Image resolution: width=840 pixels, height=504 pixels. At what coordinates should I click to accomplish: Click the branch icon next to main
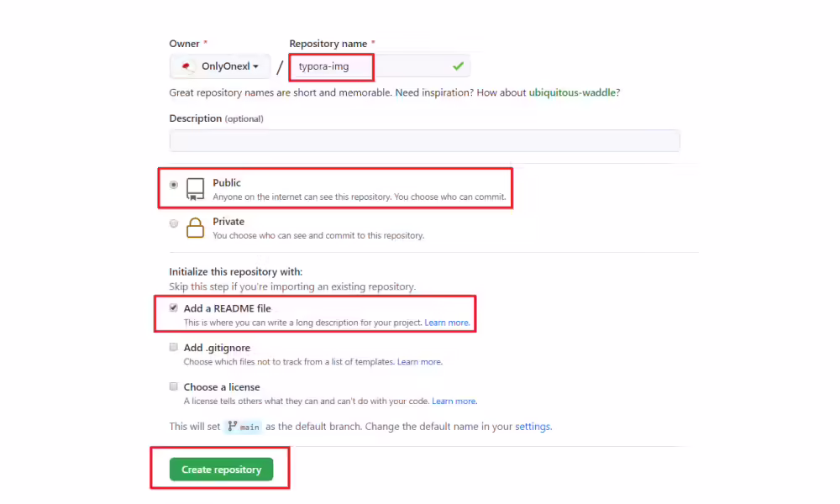232,427
